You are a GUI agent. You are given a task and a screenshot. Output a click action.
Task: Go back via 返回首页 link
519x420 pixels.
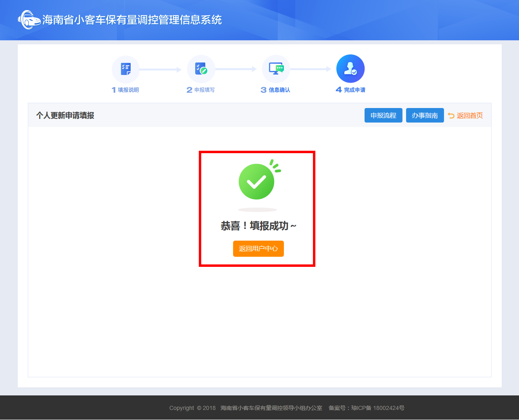coord(470,116)
